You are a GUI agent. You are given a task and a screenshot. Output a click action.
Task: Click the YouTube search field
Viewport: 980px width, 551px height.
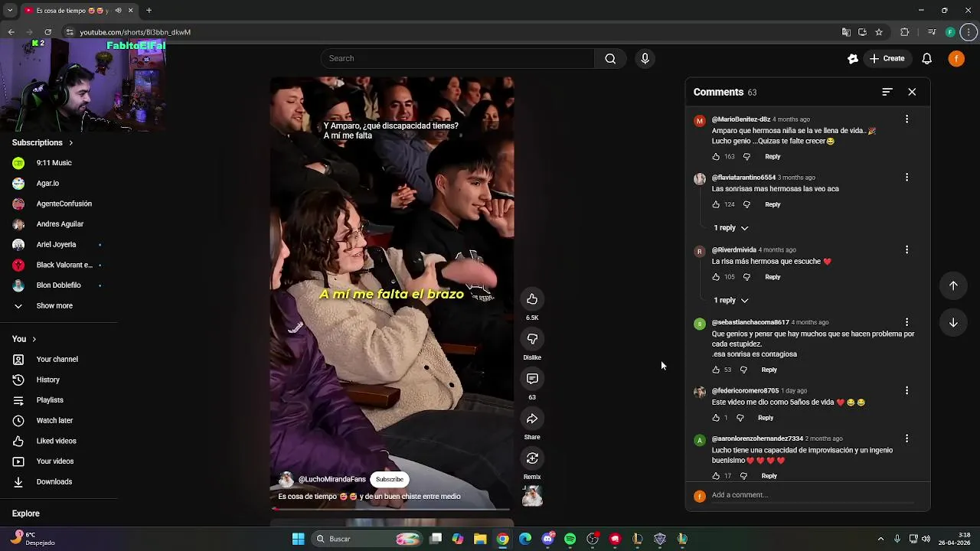[x=458, y=58]
